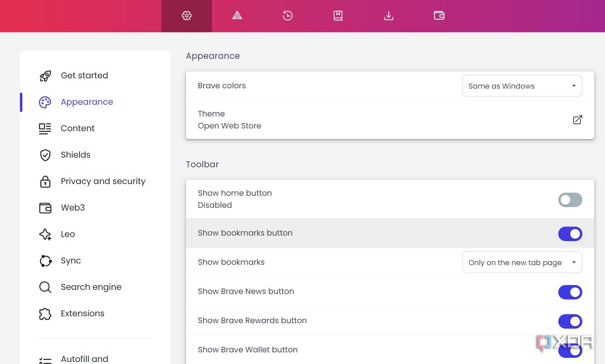Enable the Show home button toggle

click(570, 200)
